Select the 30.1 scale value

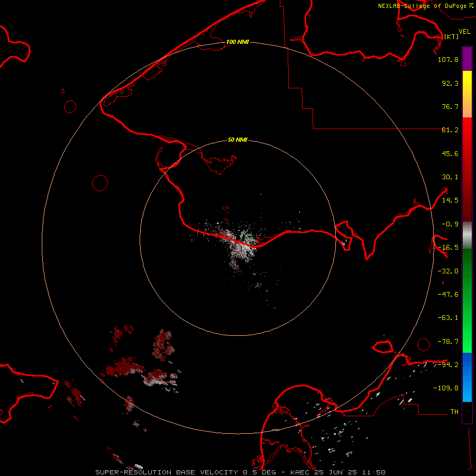pos(450,177)
